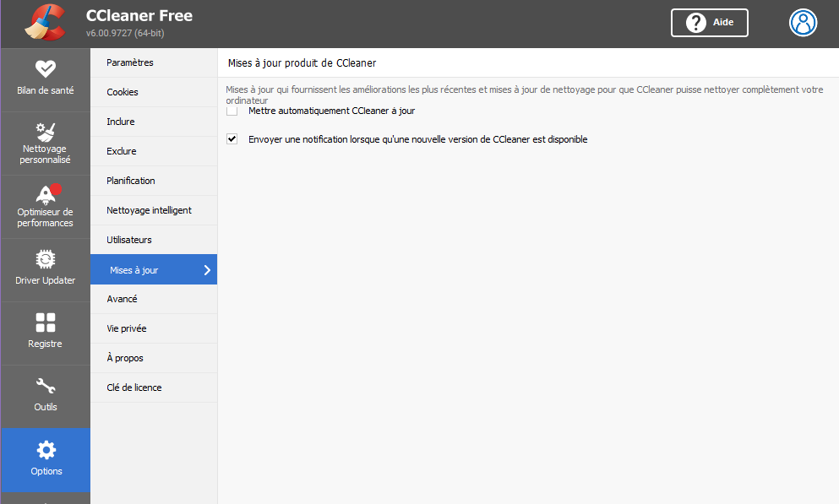Click the CCleaner logo in header
This screenshot has width=839, height=504.
pyautogui.click(x=46, y=23)
